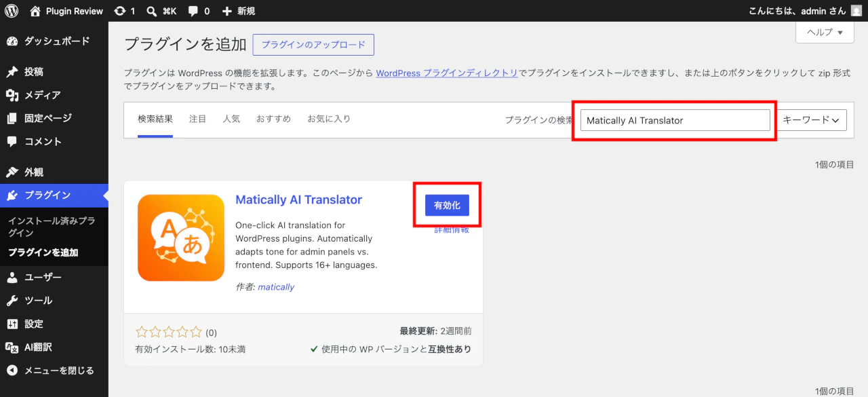The width and height of the screenshot is (868, 397).
Task: Open the ツール menu item
Action: [54, 301]
